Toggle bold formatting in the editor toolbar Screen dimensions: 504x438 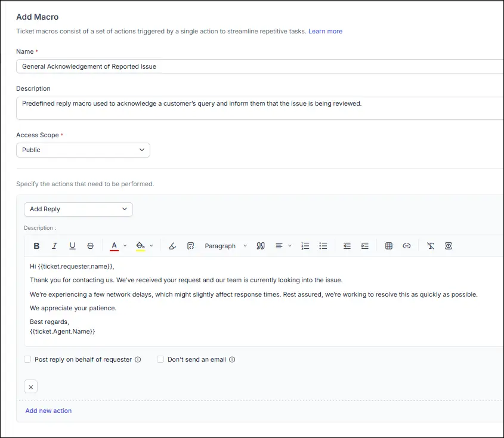36,246
